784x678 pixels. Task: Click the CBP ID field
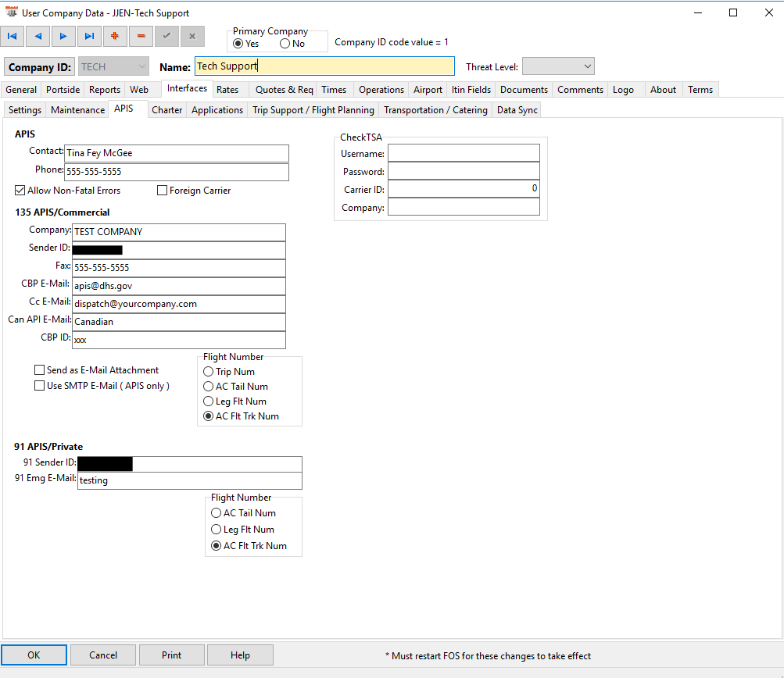(x=179, y=340)
